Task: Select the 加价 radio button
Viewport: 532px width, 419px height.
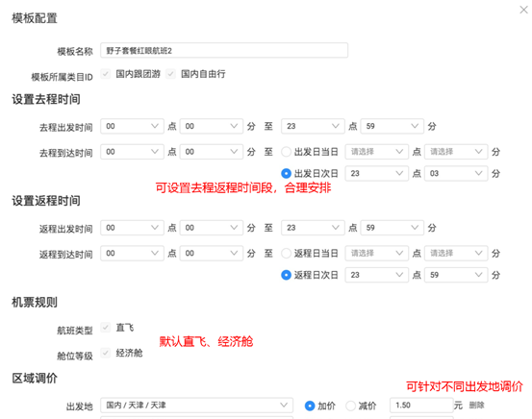Action: click(x=310, y=406)
